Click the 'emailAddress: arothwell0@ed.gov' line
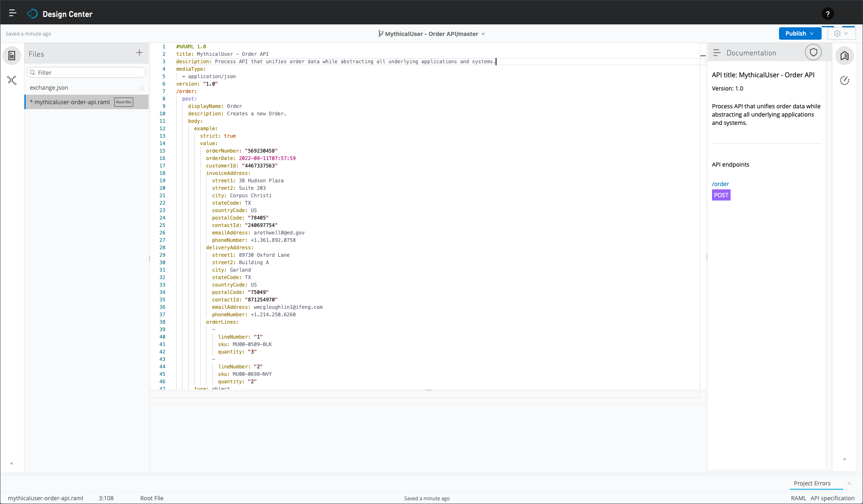 258,233
